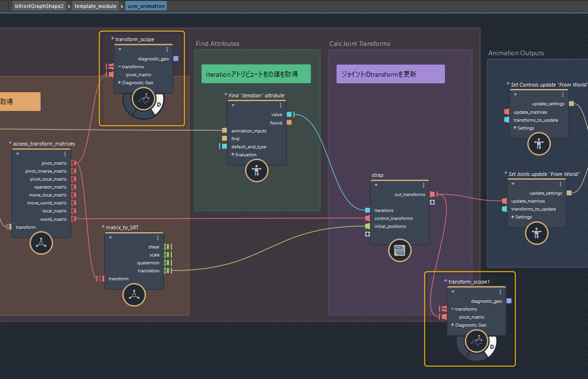Click the matrix_to_SRT node icon
Viewport: 588px width, 379px height.
[x=134, y=295]
